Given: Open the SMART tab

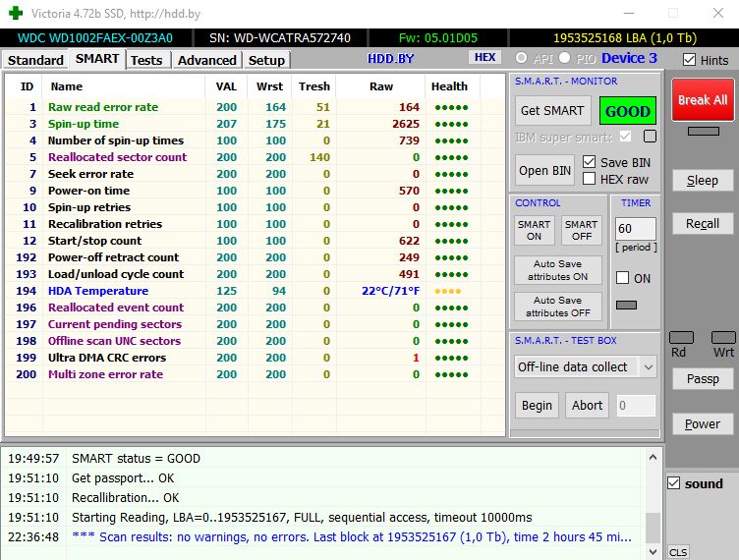Looking at the screenshot, I should pyautogui.click(x=97, y=59).
